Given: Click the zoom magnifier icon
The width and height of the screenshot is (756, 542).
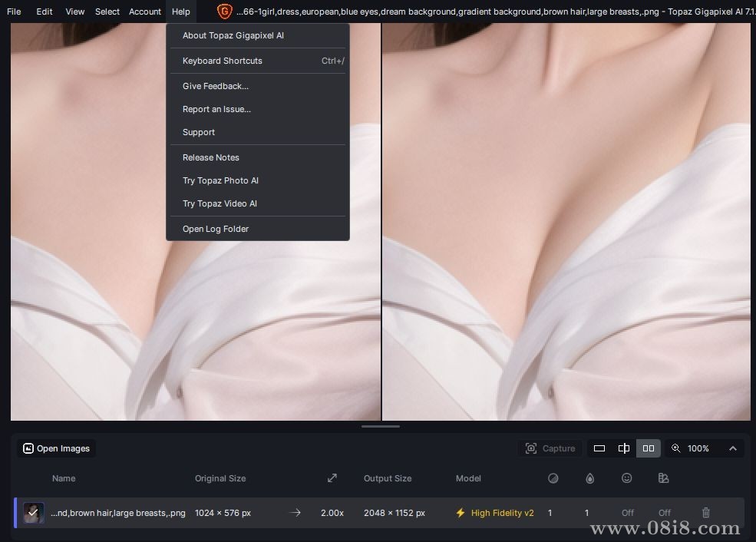Looking at the screenshot, I should [x=676, y=448].
